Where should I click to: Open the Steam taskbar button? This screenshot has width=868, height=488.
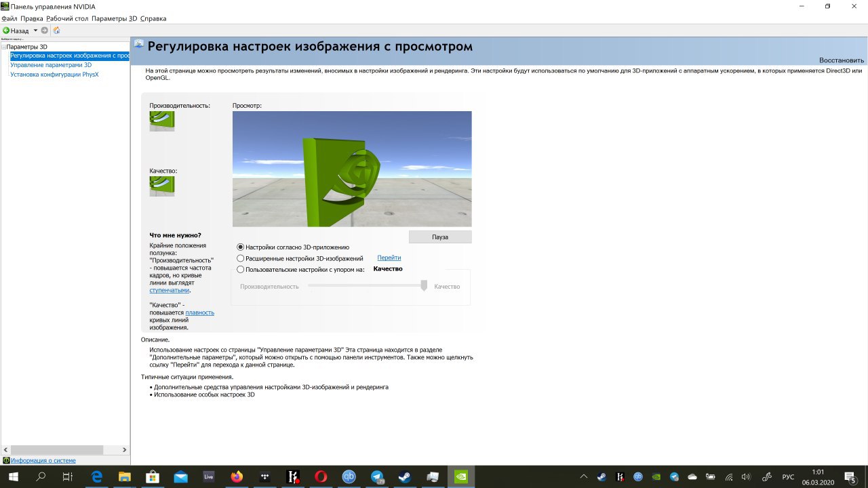coord(405,476)
